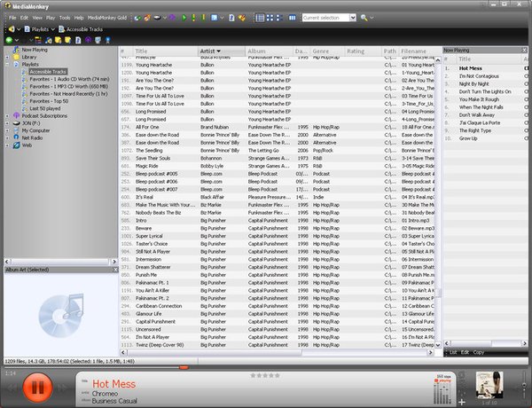532x408 pixels.
Task: Expand the My Computer tree node
Action: tap(7, 130)
